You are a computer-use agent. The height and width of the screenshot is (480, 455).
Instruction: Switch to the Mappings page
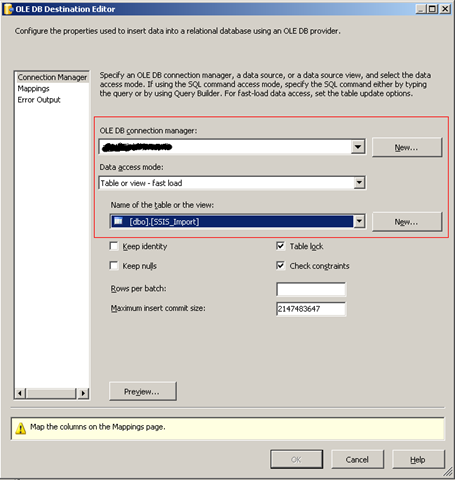(33, 89)
